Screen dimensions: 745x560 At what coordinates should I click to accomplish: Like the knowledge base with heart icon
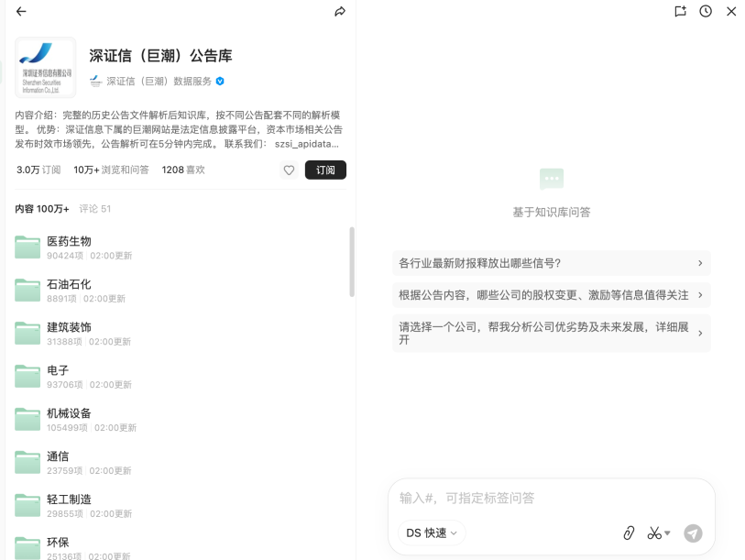pyautogui.click(x=289, y=170)
